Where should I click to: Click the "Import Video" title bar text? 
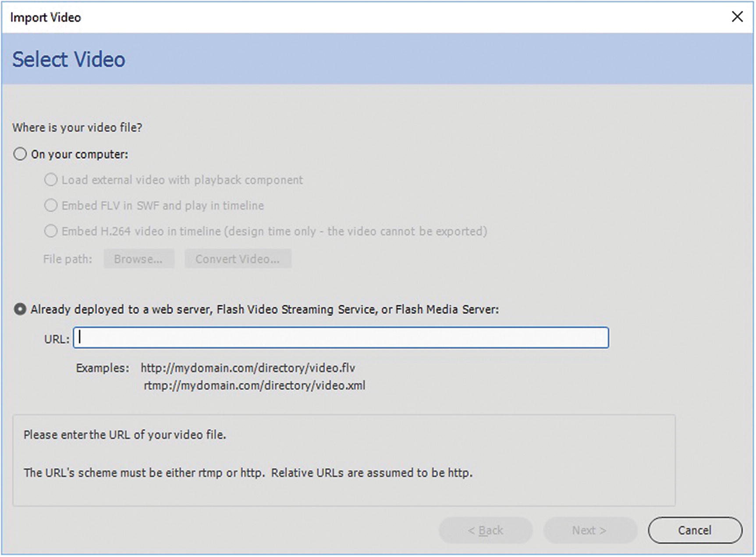(x=46, y=18)
